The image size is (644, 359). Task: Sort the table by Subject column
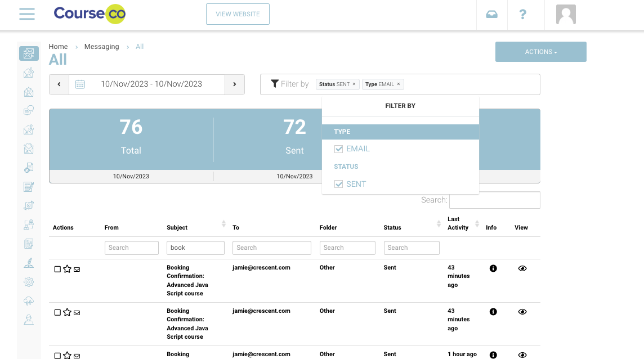click(223, 225)
